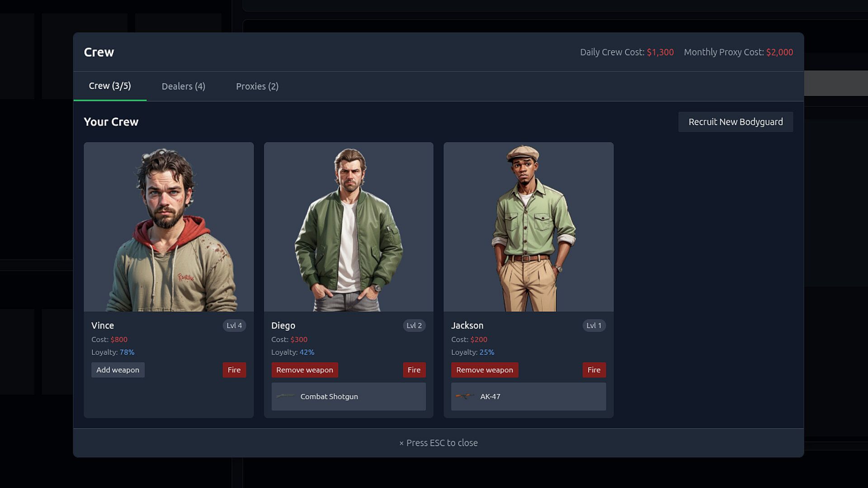Viewport: 868px width, 488px height.
Task: Open the Proxies (2) tab
Action: point(257,86)
